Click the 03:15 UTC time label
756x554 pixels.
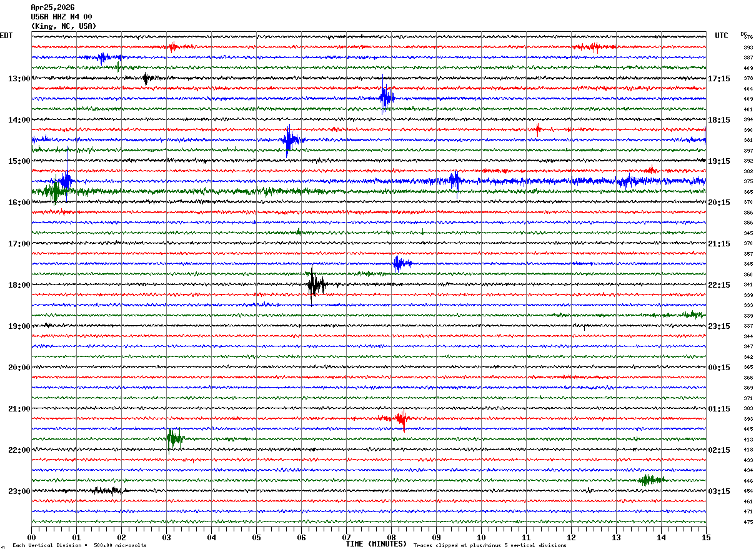point(719,491)
